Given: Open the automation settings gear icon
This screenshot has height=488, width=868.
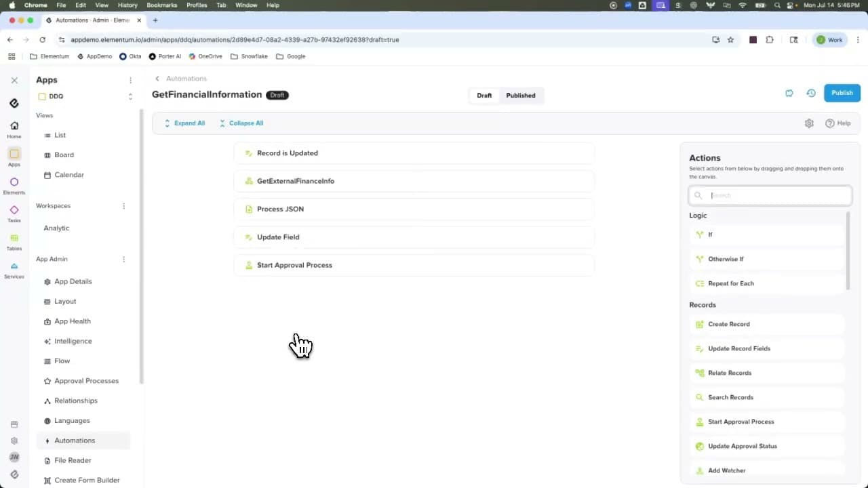Looking at the screenshot, I should point(809,123).
